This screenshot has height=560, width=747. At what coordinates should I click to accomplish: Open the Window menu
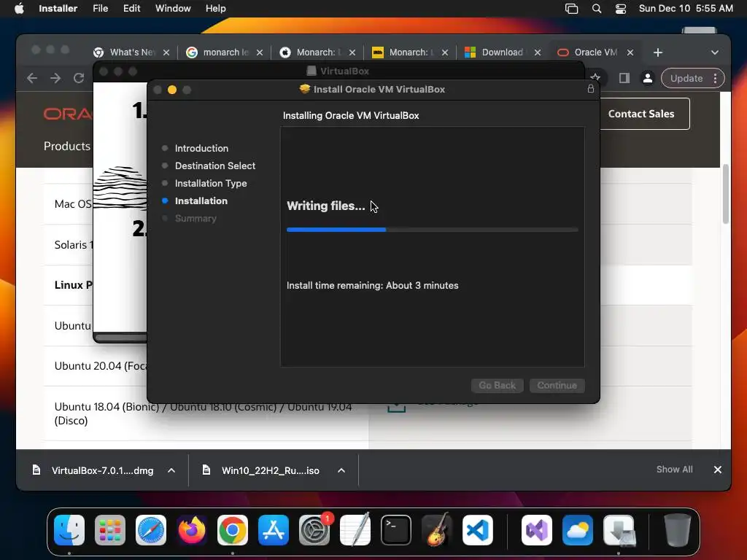[x=173, y=9]
